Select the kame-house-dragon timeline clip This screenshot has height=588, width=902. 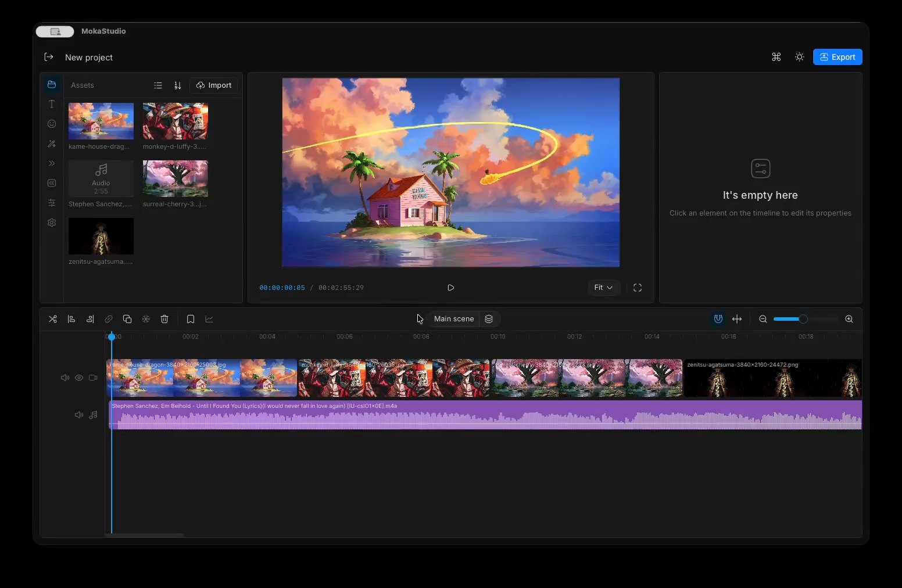coord(202,378)
